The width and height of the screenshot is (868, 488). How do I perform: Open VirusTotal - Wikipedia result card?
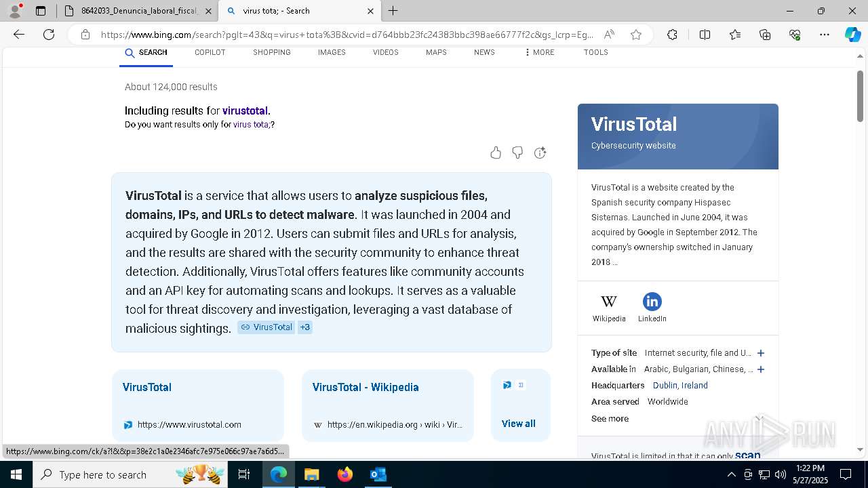coord(388,405)
